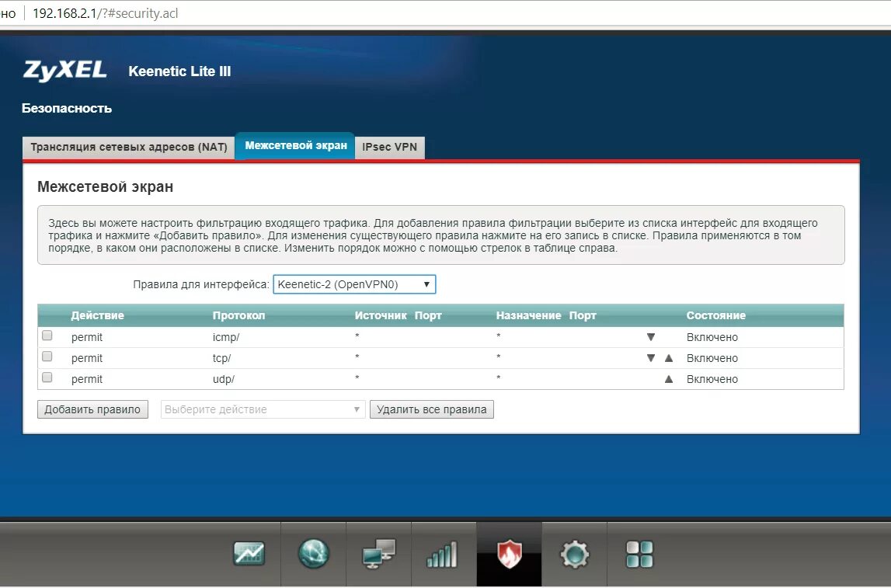Image resolution: width=891 pixels, height=588 pixels.
Task: Open the interface dropdown Keenetic-2 (OpenVPN0)
Action: 354,284
